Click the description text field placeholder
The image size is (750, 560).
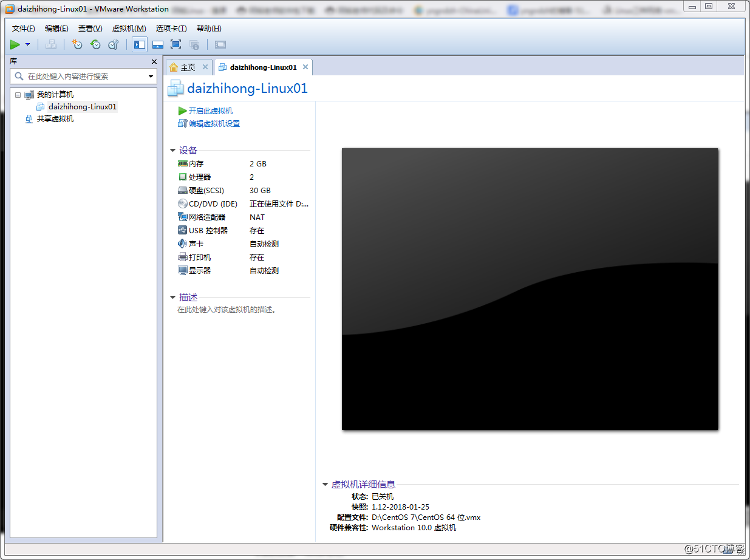point(227,310)
